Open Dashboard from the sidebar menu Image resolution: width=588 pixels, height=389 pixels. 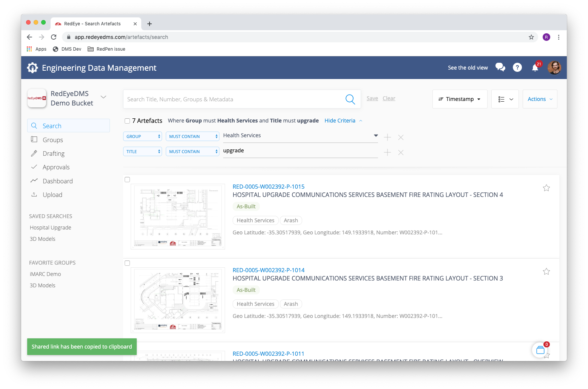(x=57, y=181)
